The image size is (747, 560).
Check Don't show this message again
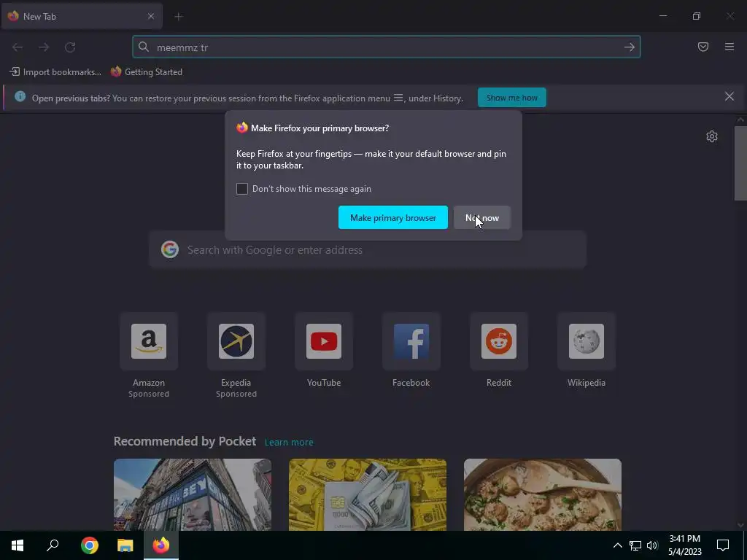(x=242, y=189)
